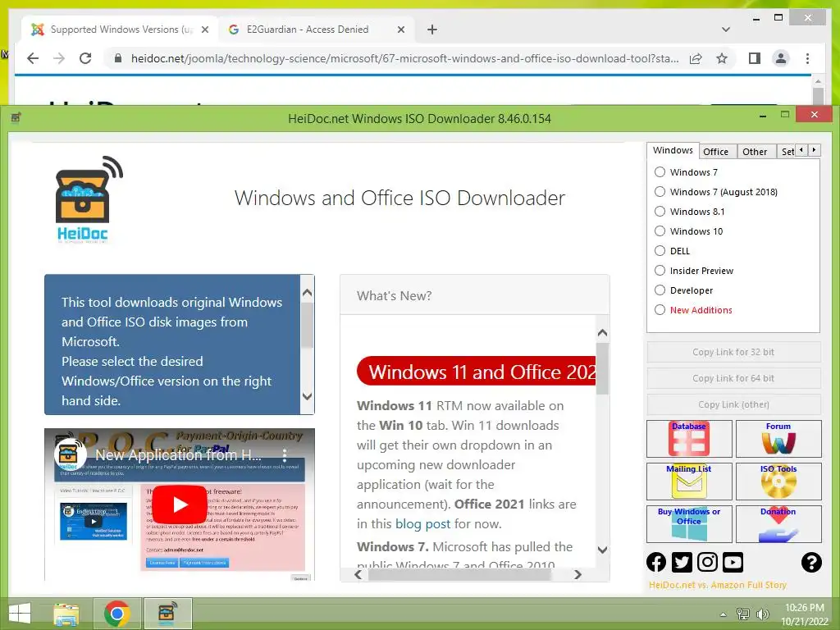Open the Forum tile

[x=778, y=439]
